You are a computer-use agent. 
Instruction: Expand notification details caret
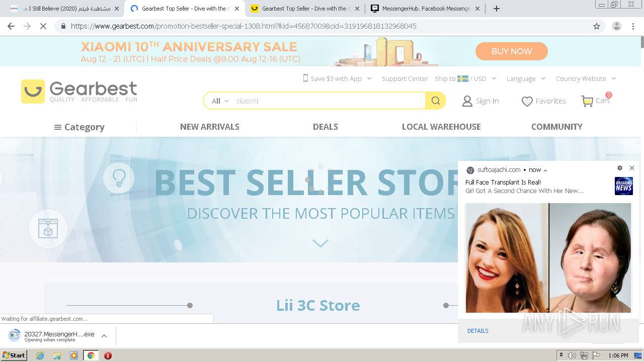coord(545,170)
